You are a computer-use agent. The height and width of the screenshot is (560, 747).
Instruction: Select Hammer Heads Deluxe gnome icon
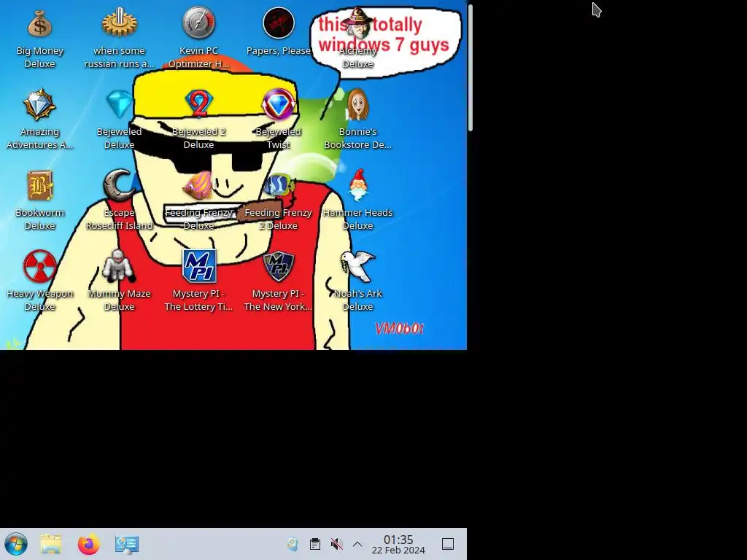(x=357, y=184)
